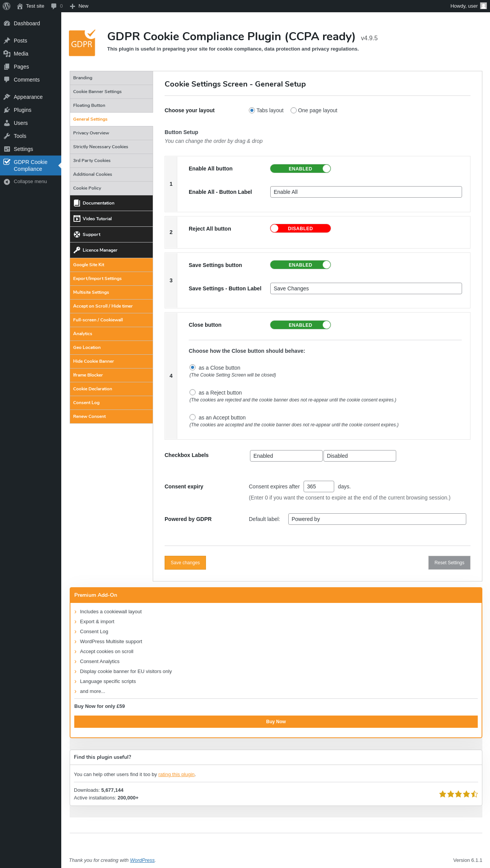490x868 pixels.
Task: Switch to the Floating Button tab
Action: click(x=111, y=105)
